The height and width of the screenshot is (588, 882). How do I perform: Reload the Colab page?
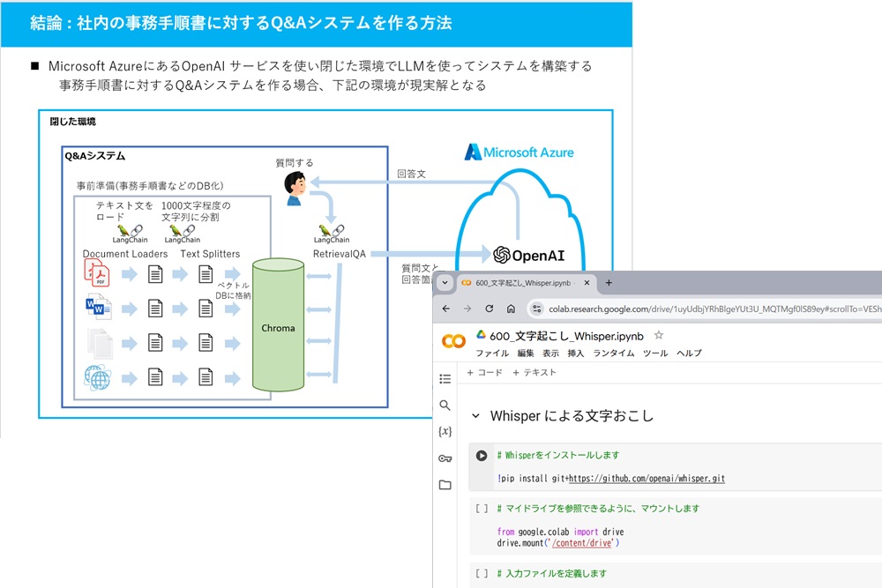[x=490, y=309]
